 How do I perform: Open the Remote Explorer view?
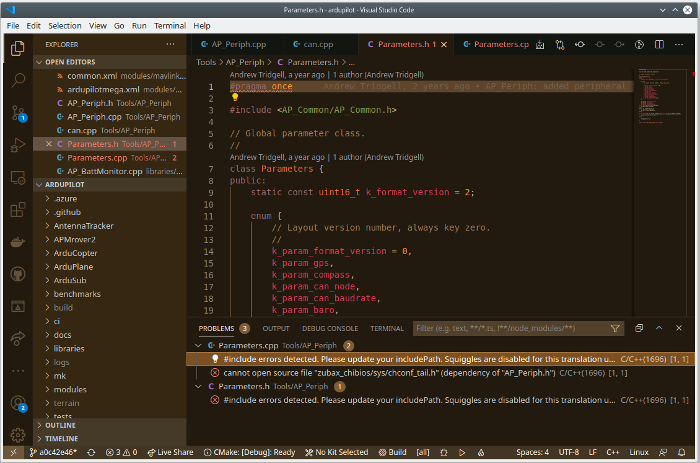(x=17, y=178)
